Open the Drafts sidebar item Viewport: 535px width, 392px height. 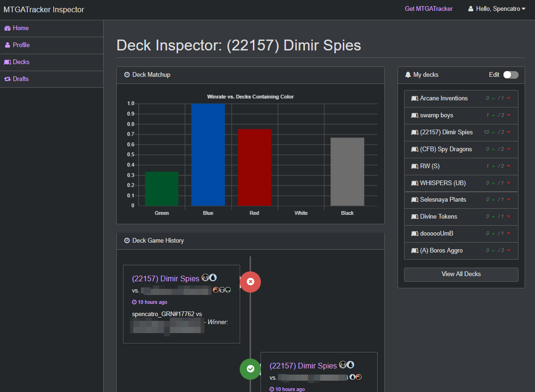[51, 79]
